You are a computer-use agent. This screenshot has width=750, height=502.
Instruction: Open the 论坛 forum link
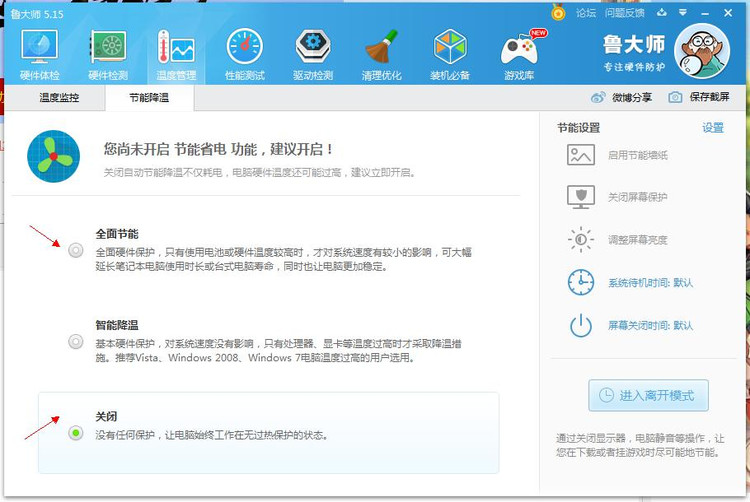tap(586, 13)
